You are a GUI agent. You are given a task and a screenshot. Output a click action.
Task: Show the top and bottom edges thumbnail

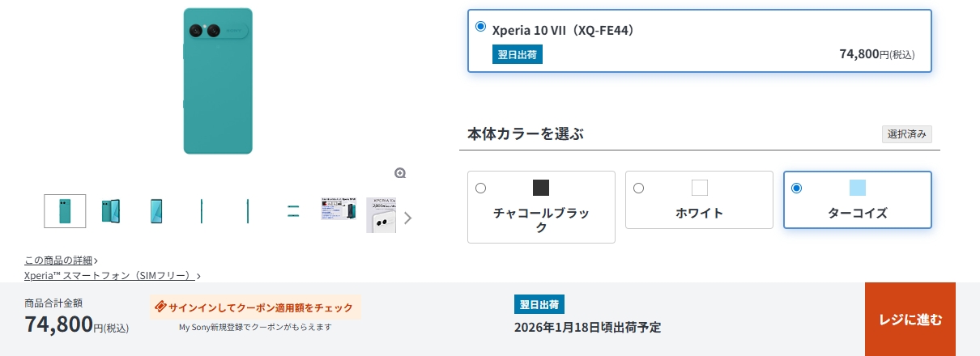pos(293,211)
